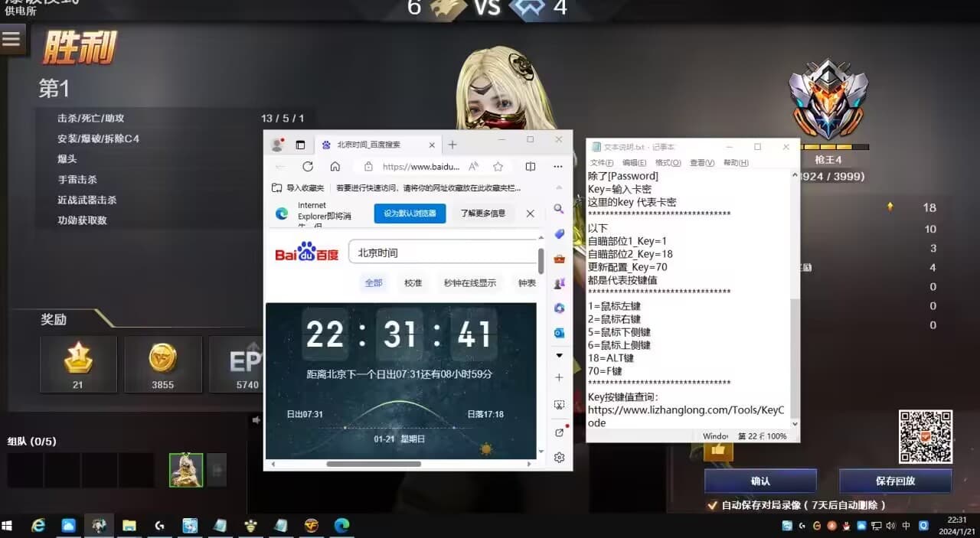Select the 秒钟在线显示 search tab
The height and width of the screenshot is (538, 980).
pos(469,283)
